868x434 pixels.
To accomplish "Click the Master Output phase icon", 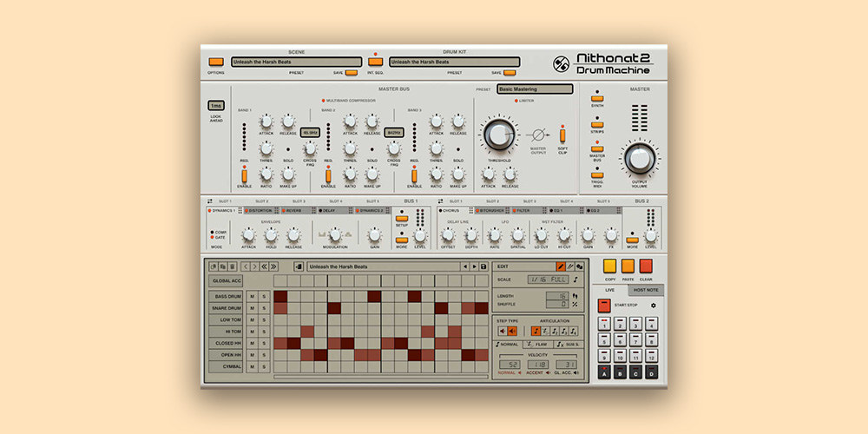I will tap(538, 135).
